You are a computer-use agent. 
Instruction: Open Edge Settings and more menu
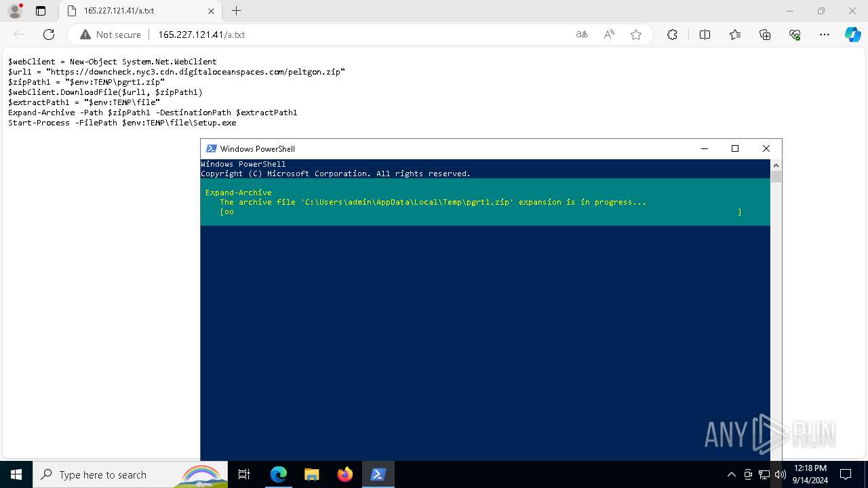[825, 35]
